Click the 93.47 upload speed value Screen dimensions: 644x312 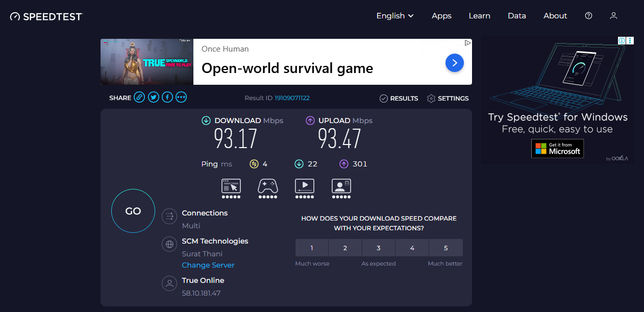pos(339,138)
